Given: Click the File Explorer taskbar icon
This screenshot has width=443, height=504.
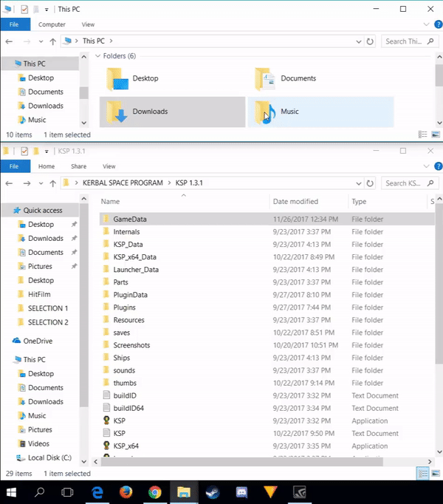Looking at the screenshot, I should coord(184,492).
